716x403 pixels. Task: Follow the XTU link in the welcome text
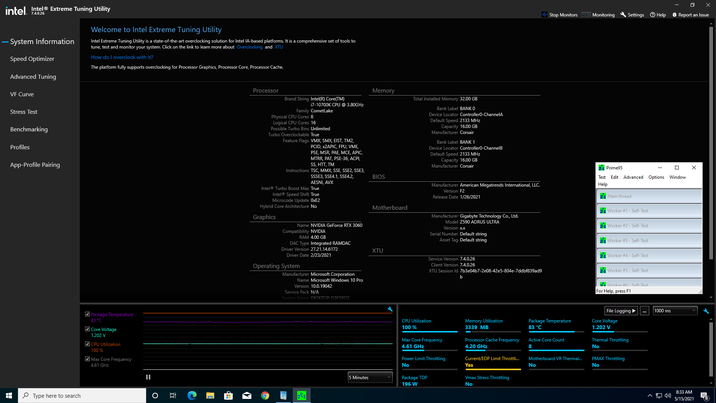pos(279,47)
